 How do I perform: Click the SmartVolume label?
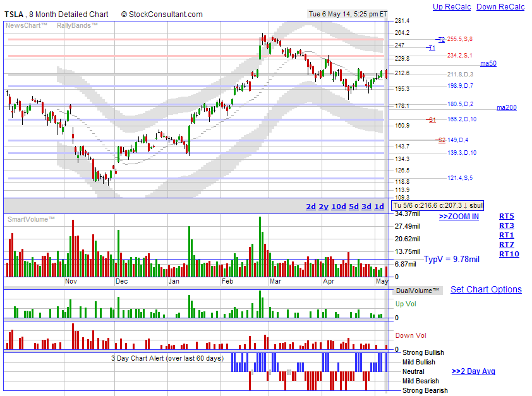pos(31,219)
